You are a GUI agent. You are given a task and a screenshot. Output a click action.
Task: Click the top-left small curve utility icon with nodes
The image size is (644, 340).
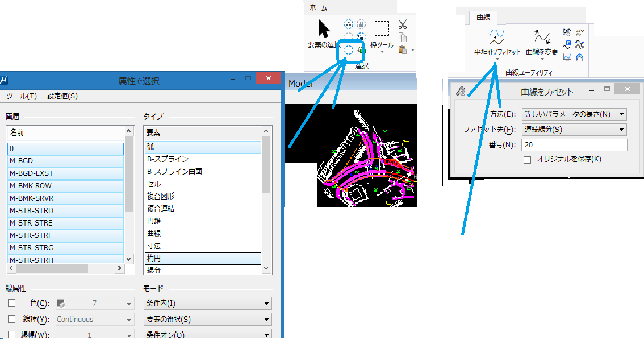(567, 32)
